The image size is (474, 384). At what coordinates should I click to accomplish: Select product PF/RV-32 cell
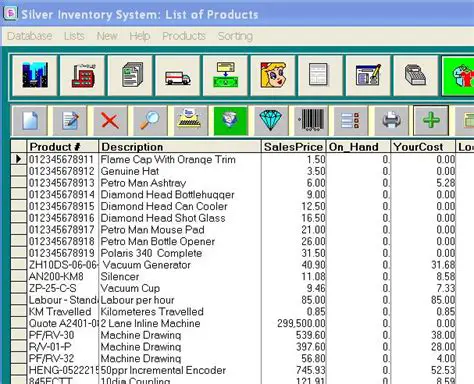63,358
